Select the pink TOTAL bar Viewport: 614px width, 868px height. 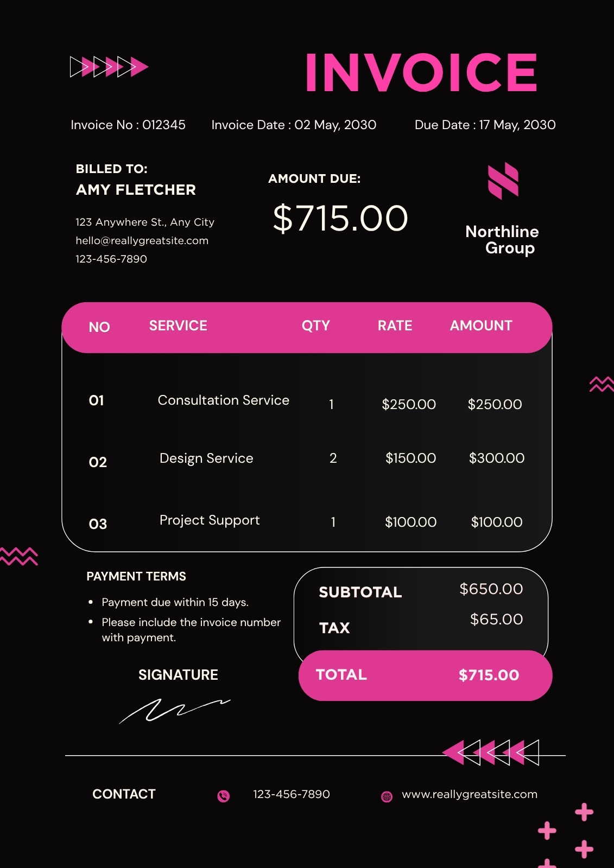click(x=425, y=675)
